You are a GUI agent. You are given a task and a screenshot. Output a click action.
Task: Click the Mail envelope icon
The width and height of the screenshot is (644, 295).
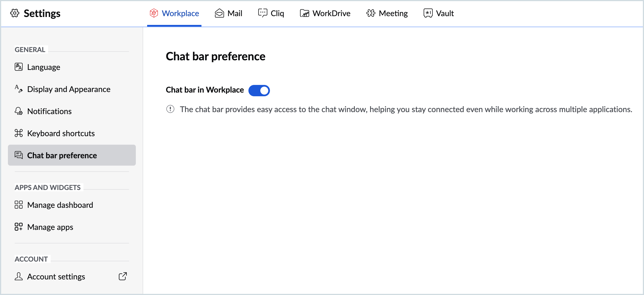219,13
